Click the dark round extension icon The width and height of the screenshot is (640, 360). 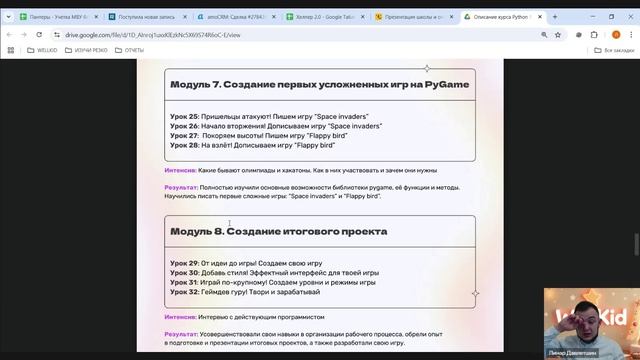tap(578, 35)
